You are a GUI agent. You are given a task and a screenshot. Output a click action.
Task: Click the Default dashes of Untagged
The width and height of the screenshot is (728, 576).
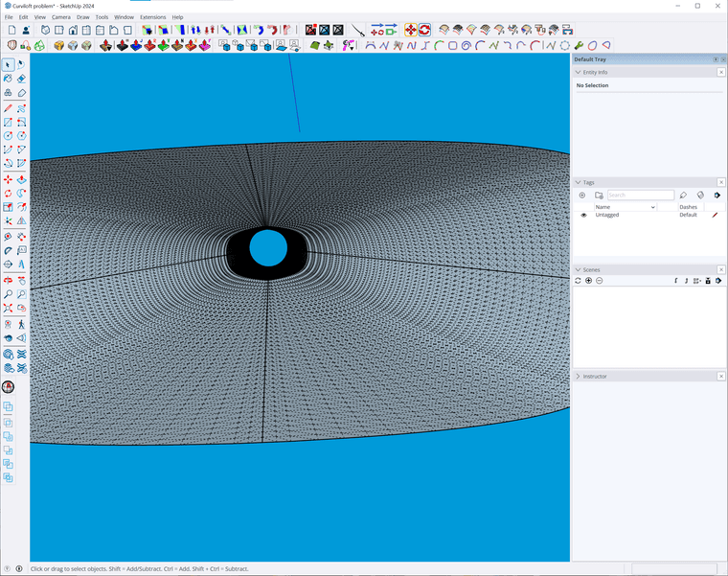[x=688, y=215]
